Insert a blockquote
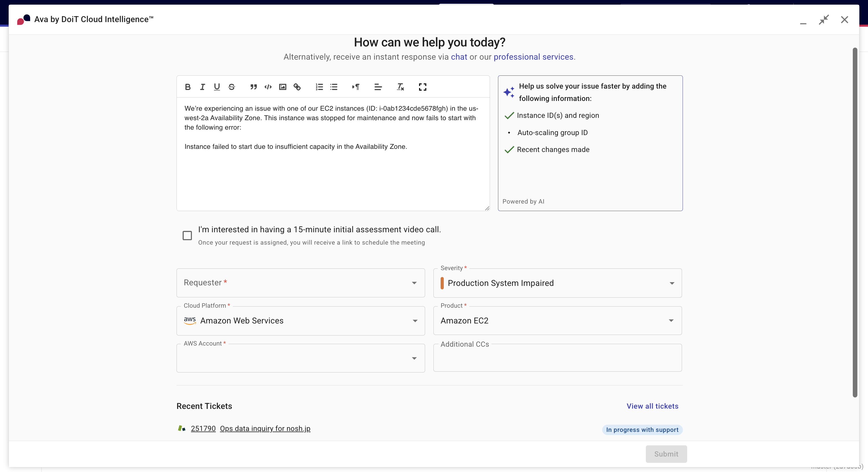868x472 pixels. tap(253, 87)
